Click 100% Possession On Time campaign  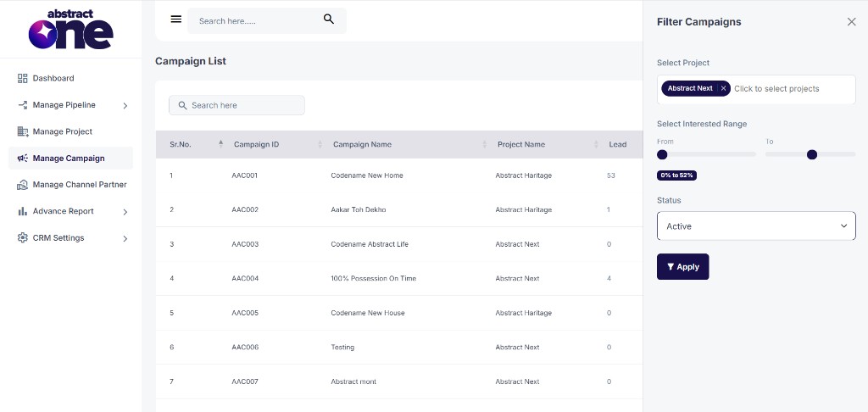point(373,278)
